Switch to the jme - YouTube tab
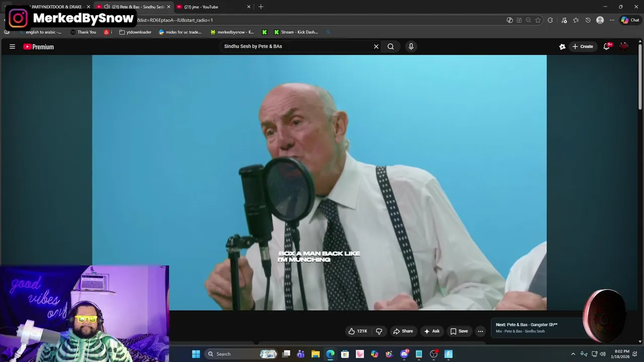 (214, 7)
